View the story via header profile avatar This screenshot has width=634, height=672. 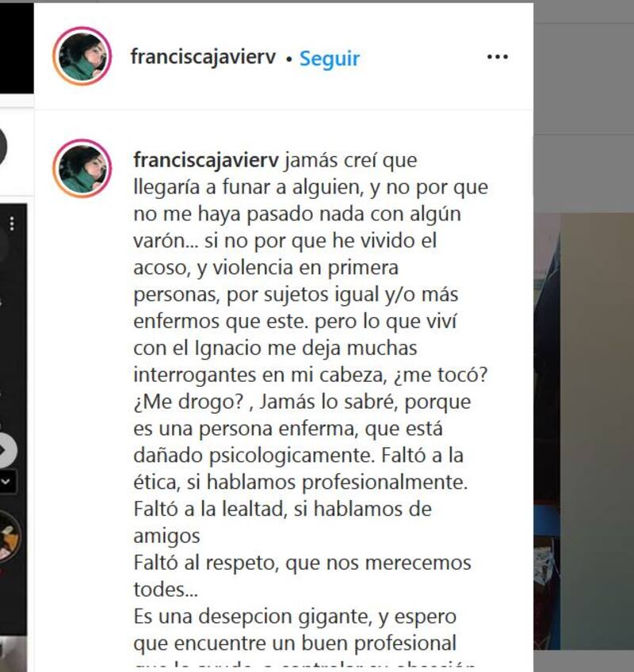point(82,56)
